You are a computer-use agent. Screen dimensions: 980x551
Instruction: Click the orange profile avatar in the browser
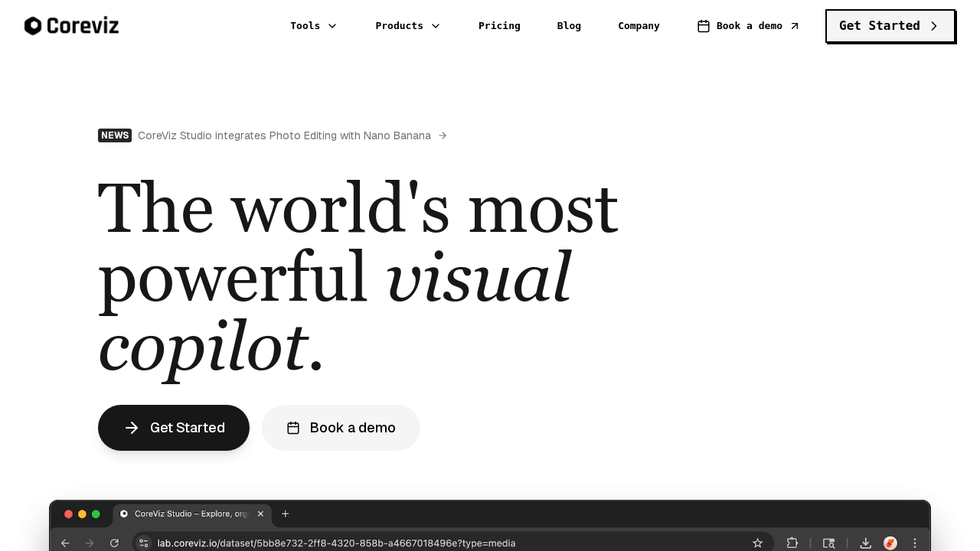point(890,543)
